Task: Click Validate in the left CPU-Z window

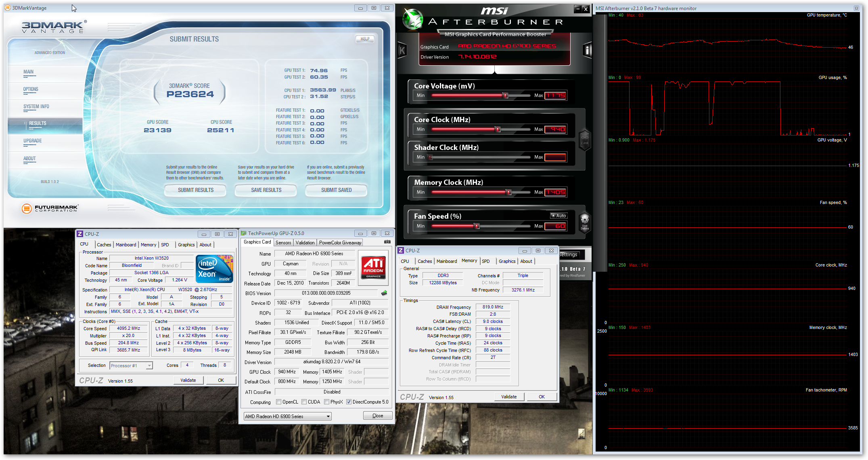Action: click(x=188, y=380)
